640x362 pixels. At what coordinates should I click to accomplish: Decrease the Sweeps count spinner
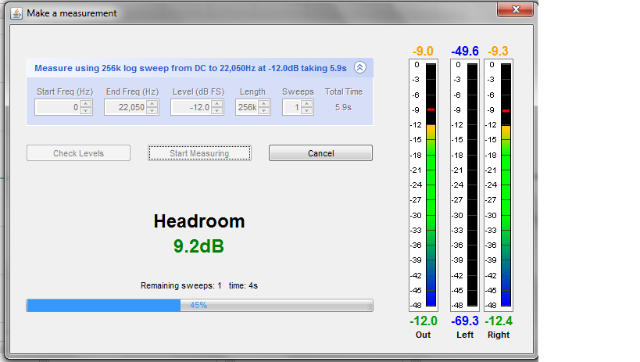307,111
